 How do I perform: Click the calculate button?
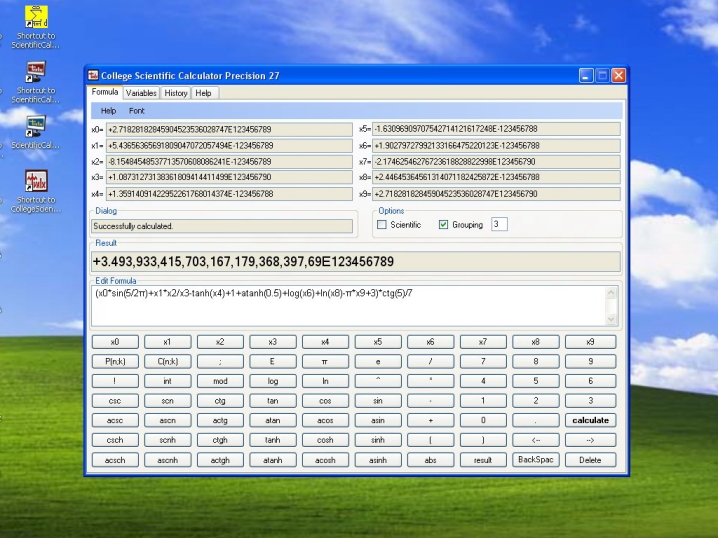coord(590,421)
